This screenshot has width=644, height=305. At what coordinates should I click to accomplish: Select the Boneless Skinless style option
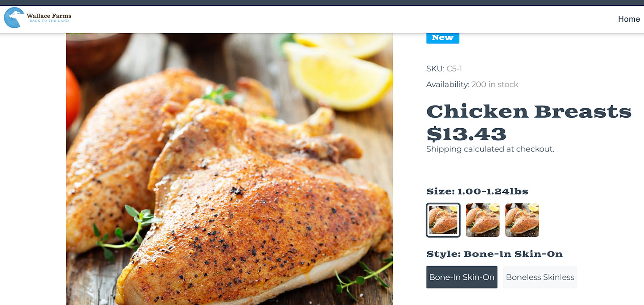click(540, 277)
